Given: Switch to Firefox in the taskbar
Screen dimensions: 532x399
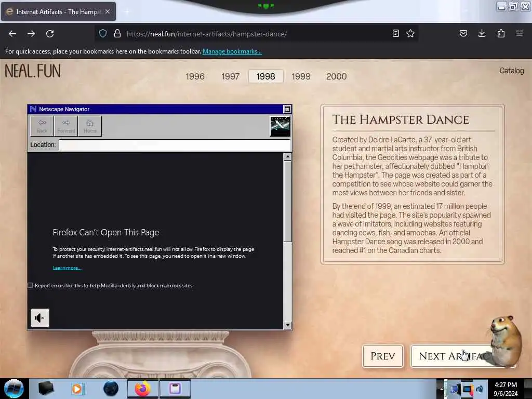Looking at the screenshot, I should (143, 389).
